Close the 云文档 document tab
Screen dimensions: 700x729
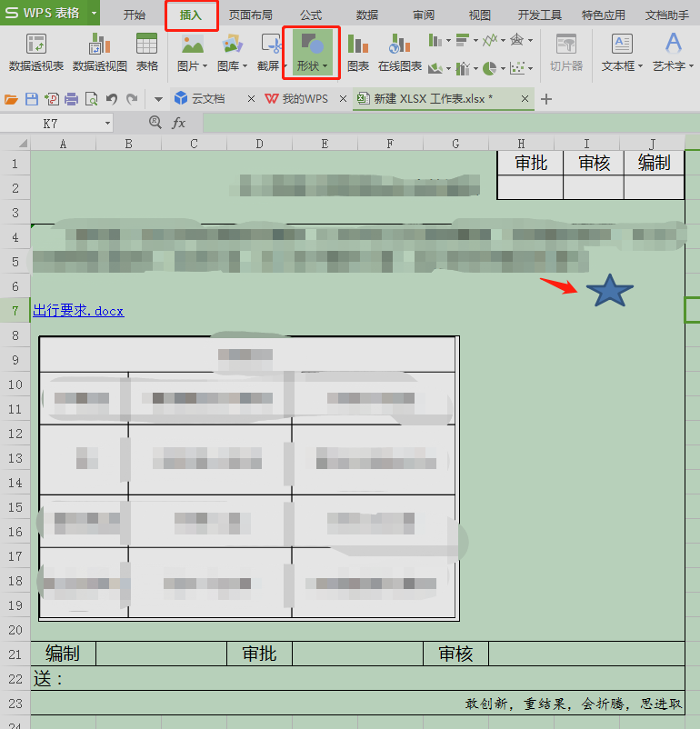click(251, 98)
